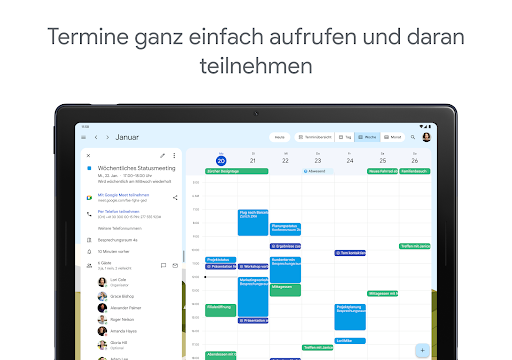Select guest Amanda Hayes
512x360 pixels.
point(123,331)
